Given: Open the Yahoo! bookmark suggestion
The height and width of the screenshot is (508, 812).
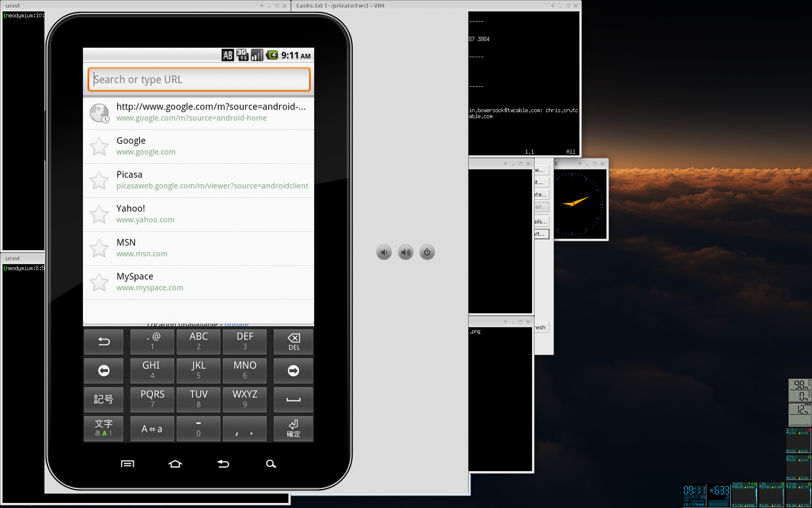Looking at the screenshot, I should point(198,214).
